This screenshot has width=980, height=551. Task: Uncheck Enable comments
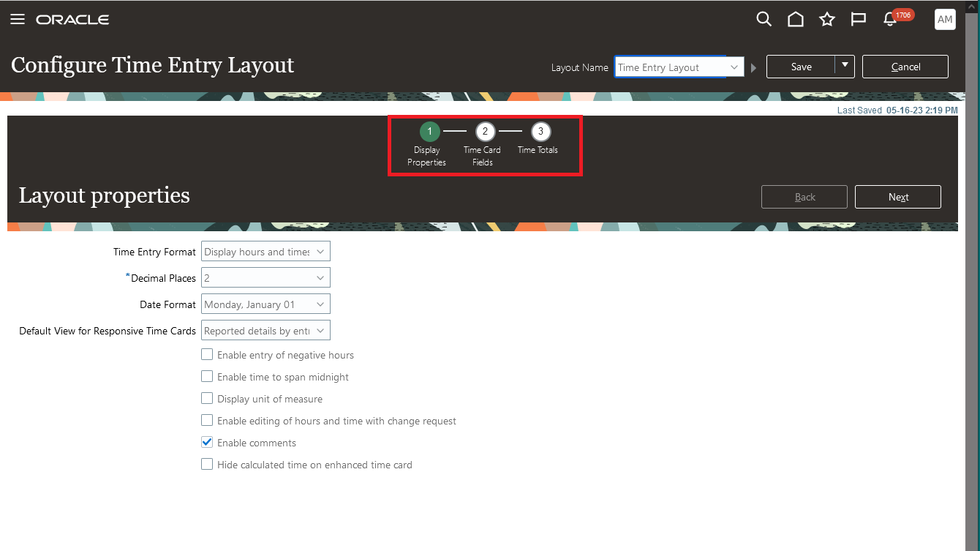pos(207,442)
